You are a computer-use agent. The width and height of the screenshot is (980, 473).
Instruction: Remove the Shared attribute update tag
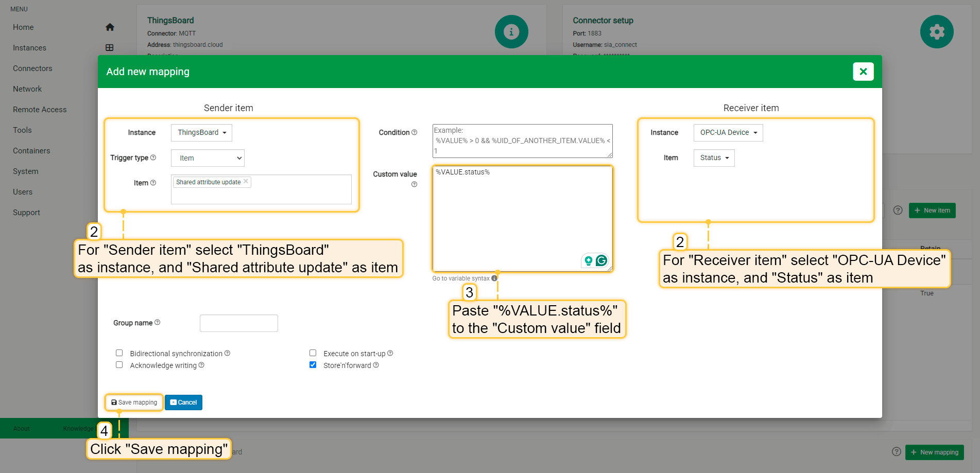[x=246, y=182]
